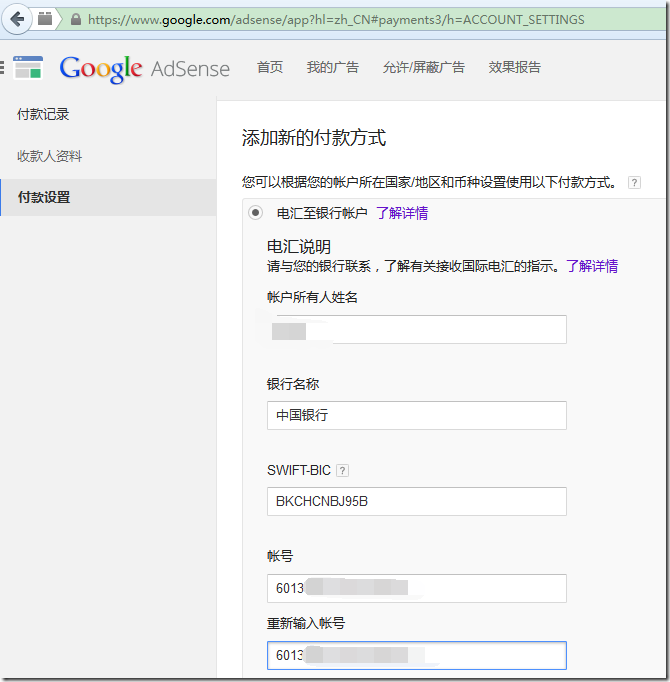
Task: Open the 首页 tab
Action: click(270, 67)
